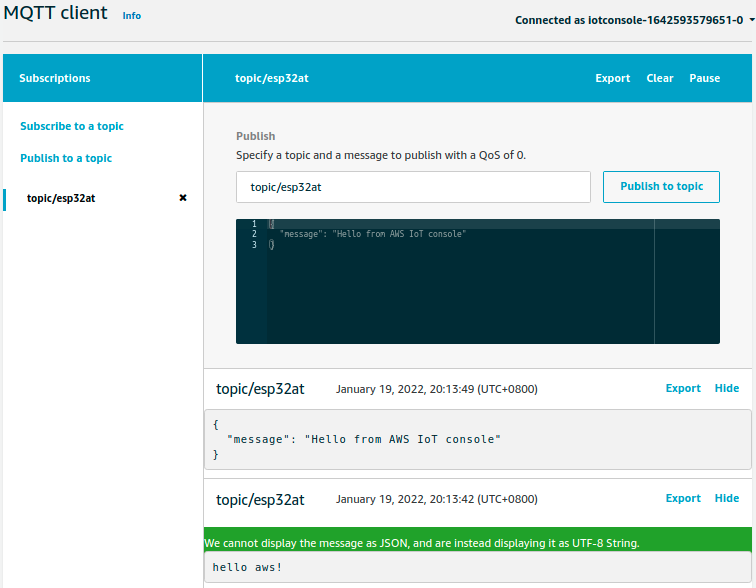Click the topic/esp32at title in header bar
Viewport: 756px width, 588px height.
click(271, 78)
